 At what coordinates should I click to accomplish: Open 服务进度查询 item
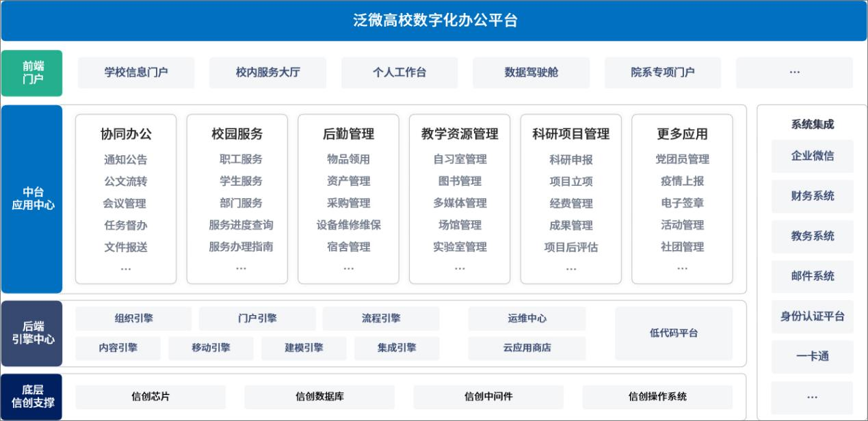(241, 225)
